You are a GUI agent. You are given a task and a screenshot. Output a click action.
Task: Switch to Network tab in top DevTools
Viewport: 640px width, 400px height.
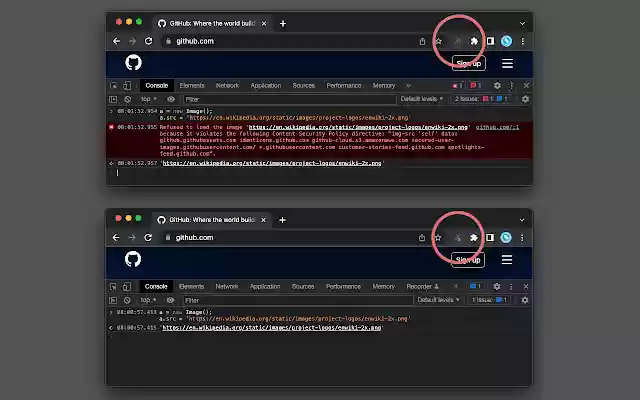[227, 85]
